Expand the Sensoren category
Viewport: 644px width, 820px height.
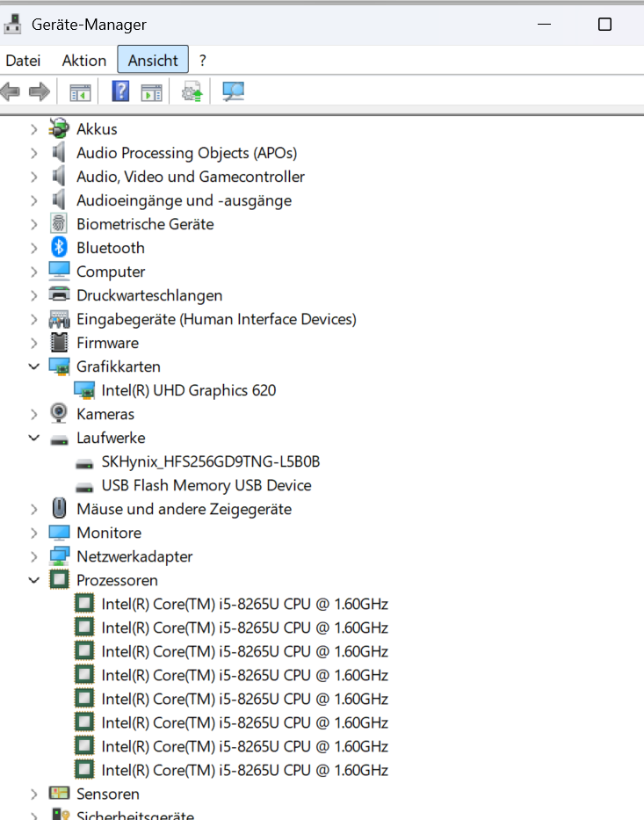click(34, 794)
